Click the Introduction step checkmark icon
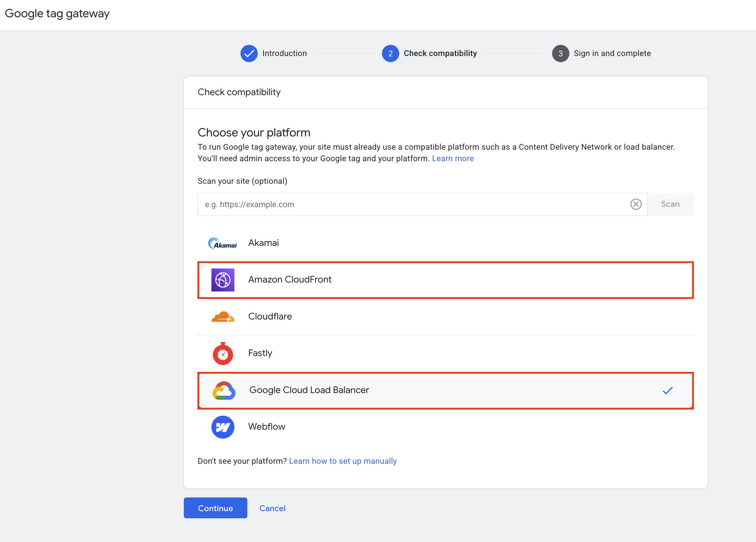 249,53
